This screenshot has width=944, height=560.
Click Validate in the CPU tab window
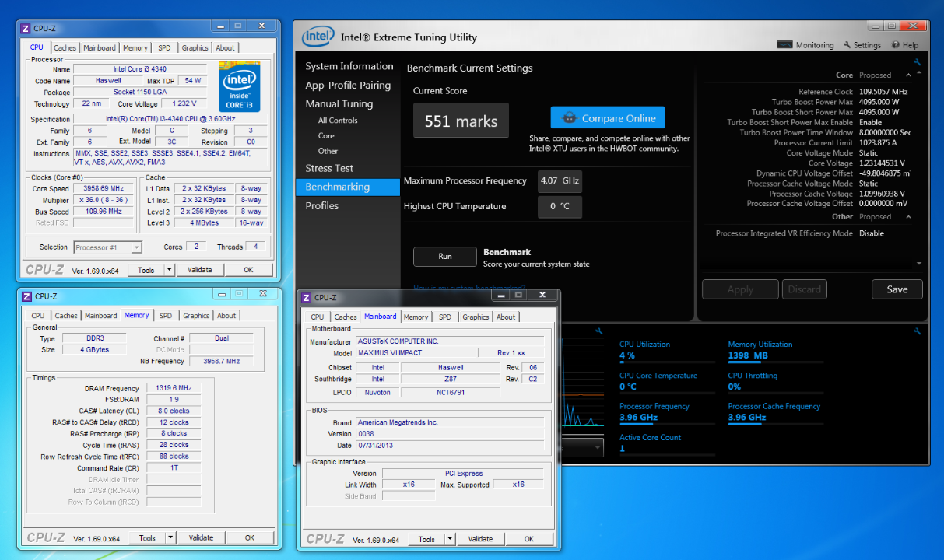click(200, 270)
